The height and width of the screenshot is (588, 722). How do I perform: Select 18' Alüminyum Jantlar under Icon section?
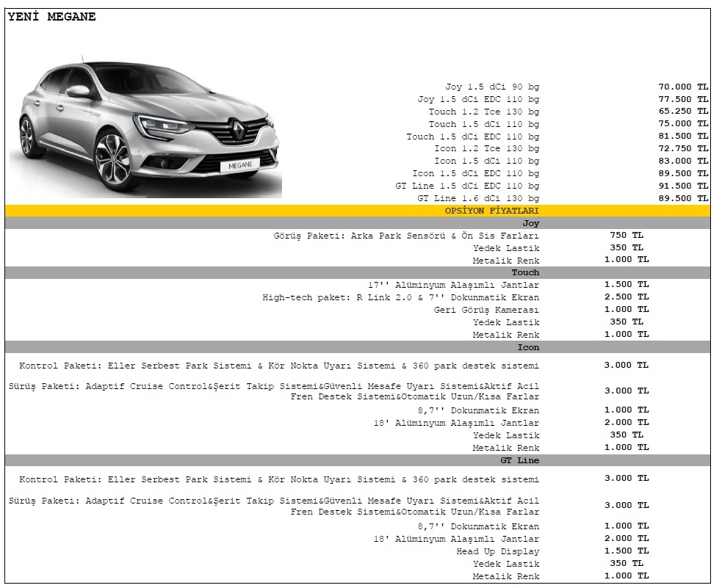[x=456, y=423]
